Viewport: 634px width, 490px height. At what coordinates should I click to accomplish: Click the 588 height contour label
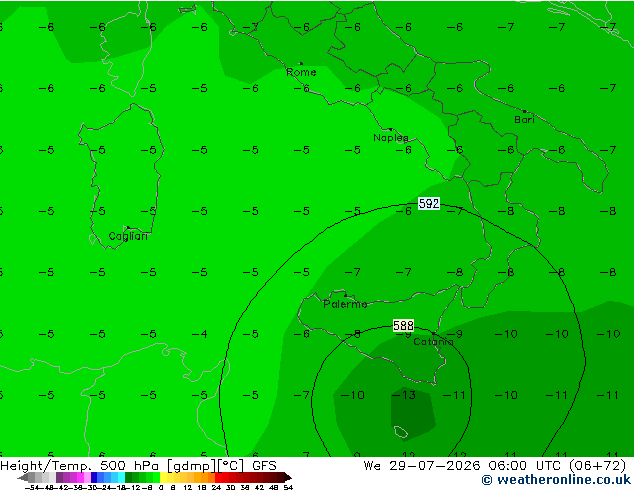pyautogui.click(x=403, y=325)
